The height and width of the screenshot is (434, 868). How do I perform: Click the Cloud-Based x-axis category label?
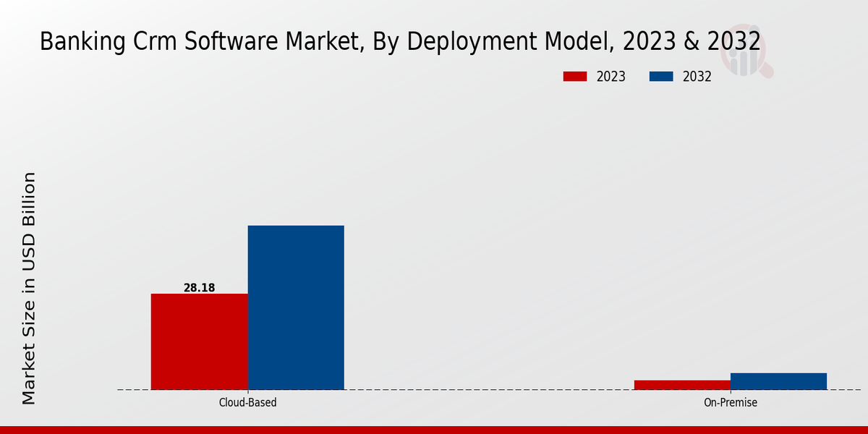pyautogui.click(x=247, y=403)
